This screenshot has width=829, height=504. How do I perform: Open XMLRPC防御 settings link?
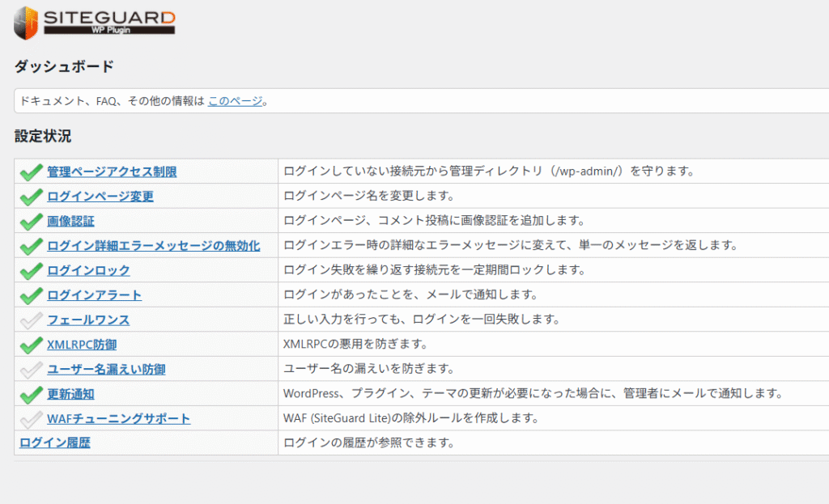82,345
